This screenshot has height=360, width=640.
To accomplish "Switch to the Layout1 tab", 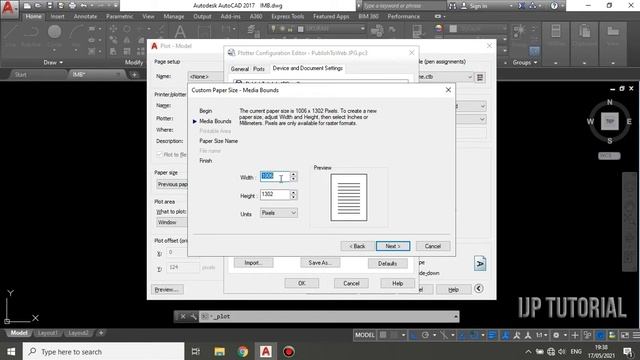I will (x=47, y=333).
